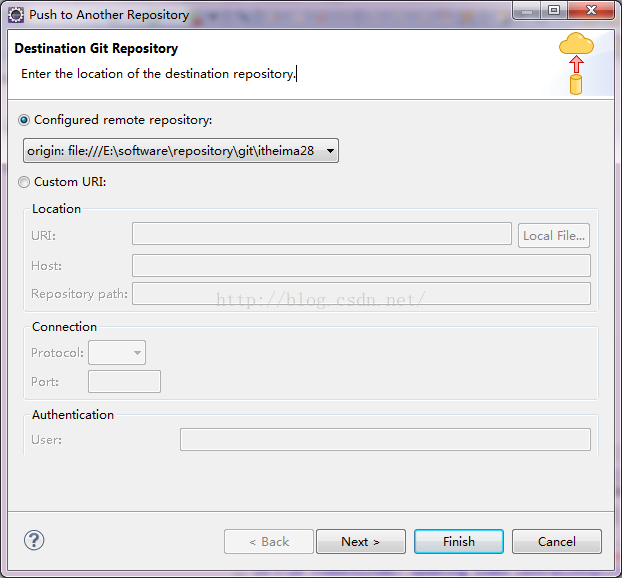This screenshot has width=622, height=578.
Task: Open the Protocol dropdown
Action: tap(117, 352)
